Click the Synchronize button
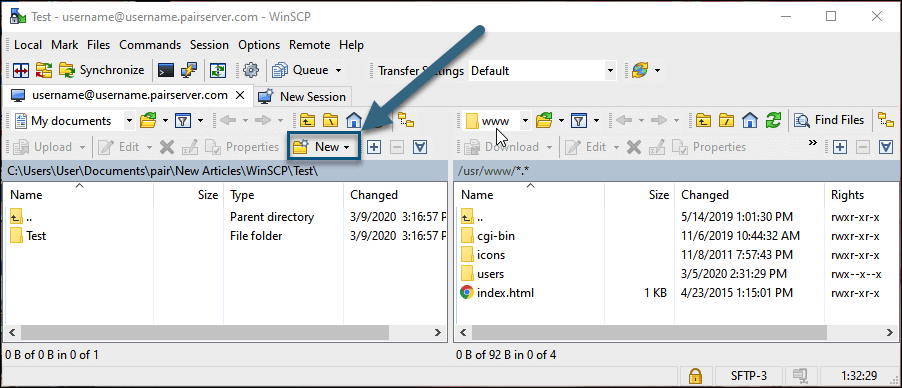Screen dimensions: 902x388 101,70
